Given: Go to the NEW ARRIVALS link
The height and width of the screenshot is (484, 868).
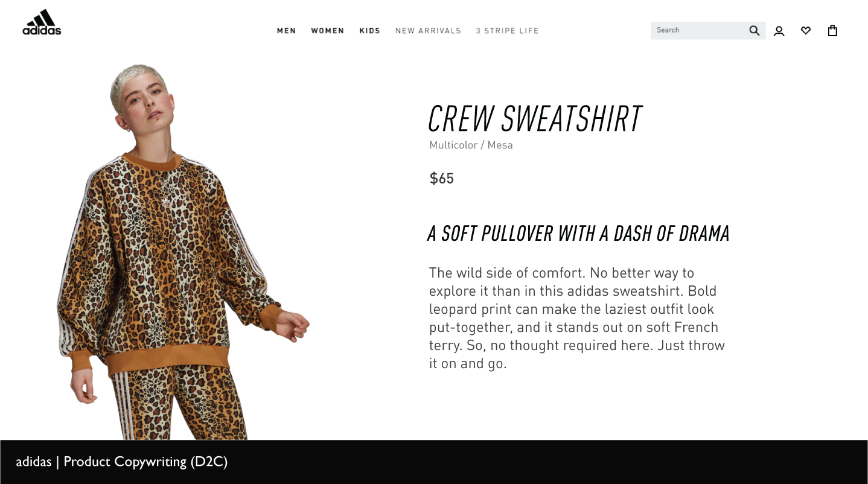Looking at the screenshot, I should coord(428,31).
